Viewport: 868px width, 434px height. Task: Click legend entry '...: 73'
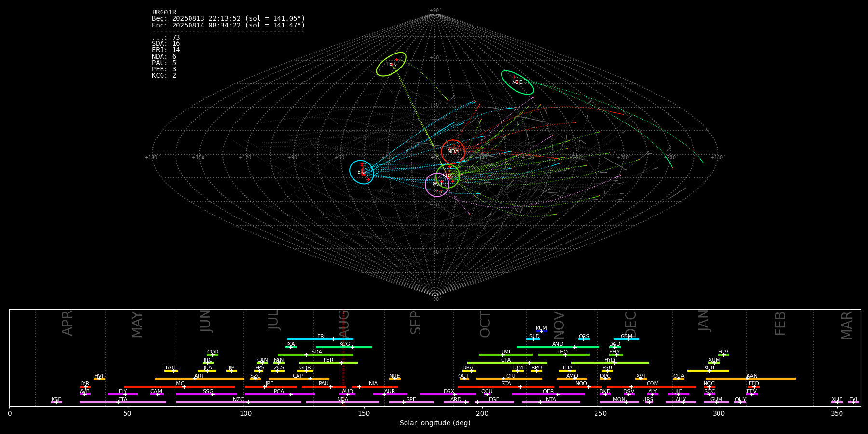click(x=166, y=37)
